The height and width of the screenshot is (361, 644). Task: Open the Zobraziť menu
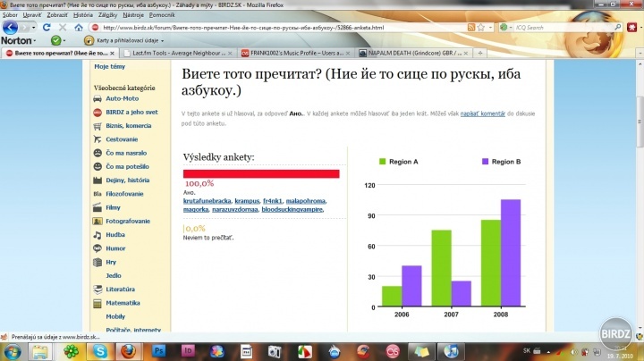point(57,15)
